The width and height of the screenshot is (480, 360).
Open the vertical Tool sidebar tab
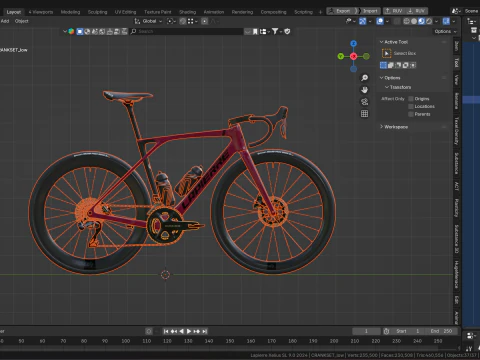point(456,62)
